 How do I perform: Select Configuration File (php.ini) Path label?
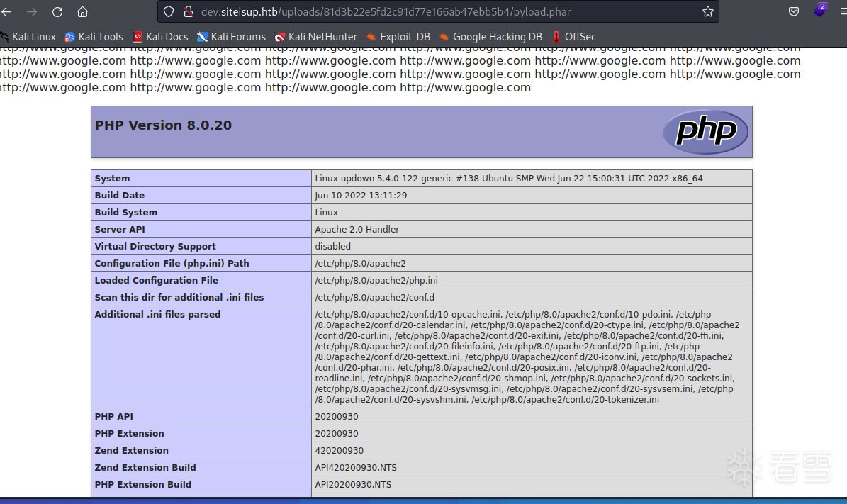[x=172, y=263]
